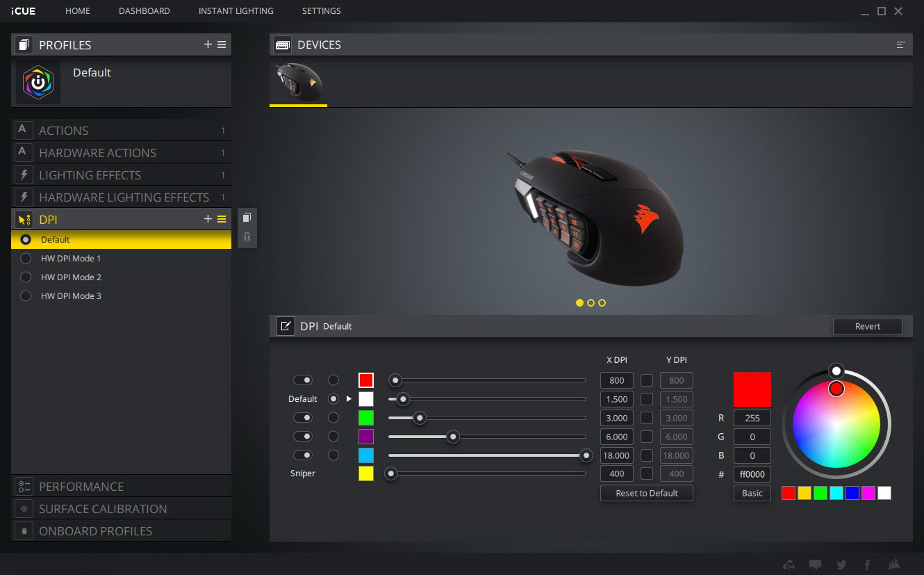Click the Default profile RGB power icon

(38, 82)
